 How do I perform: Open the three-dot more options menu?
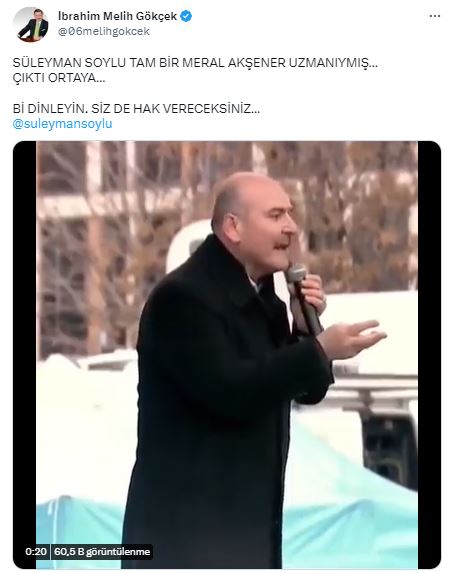click(435, 16)
